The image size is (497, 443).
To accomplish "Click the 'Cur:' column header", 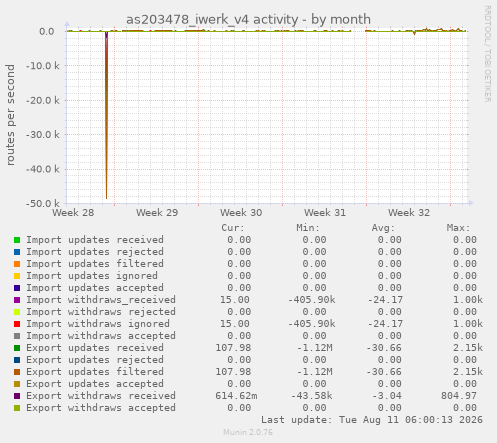I will pyautogui.click(x=233, y=228).
